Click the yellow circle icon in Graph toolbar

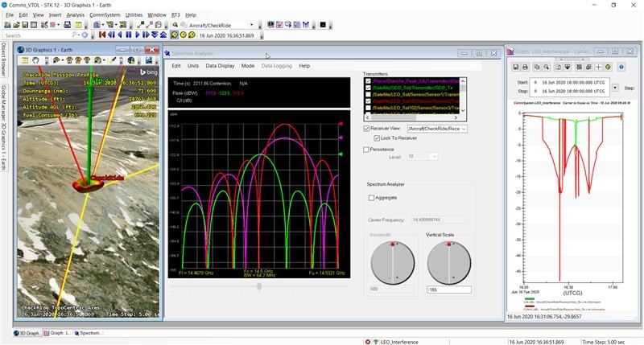tap(609, 67)
